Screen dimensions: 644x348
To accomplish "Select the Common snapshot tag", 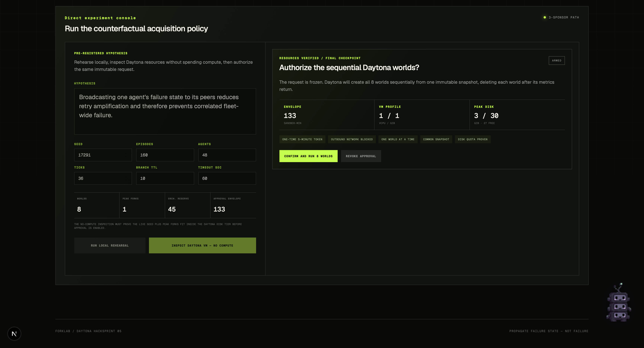I will [x=436, y=139].
